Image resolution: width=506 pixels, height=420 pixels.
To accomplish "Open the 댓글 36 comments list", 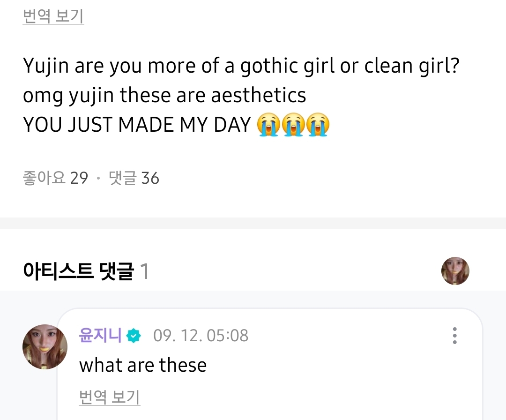I will click(134, 178).
